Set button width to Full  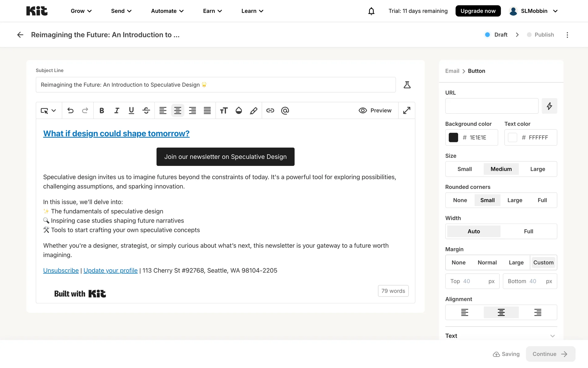click(x=528, y=231)
